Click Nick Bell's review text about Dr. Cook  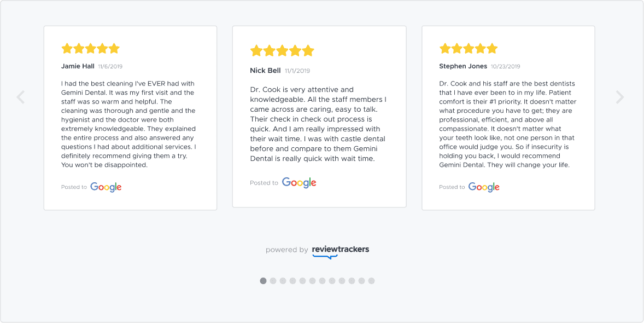pyautogui.click(x=319, y=124)
